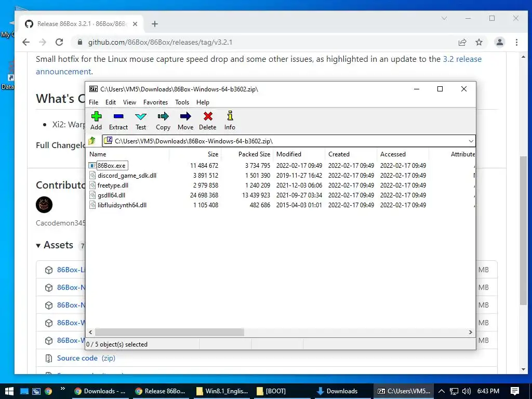Click the Cacodemon345 contributor avatar
Screen dimensions: 532x399
tap(44, 205)
